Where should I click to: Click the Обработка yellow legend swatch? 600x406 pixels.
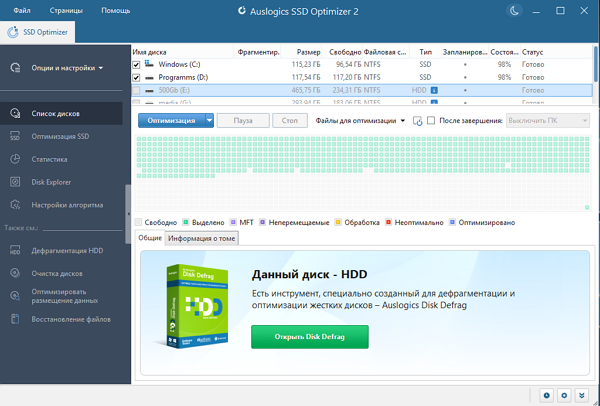tap(338, 222)
